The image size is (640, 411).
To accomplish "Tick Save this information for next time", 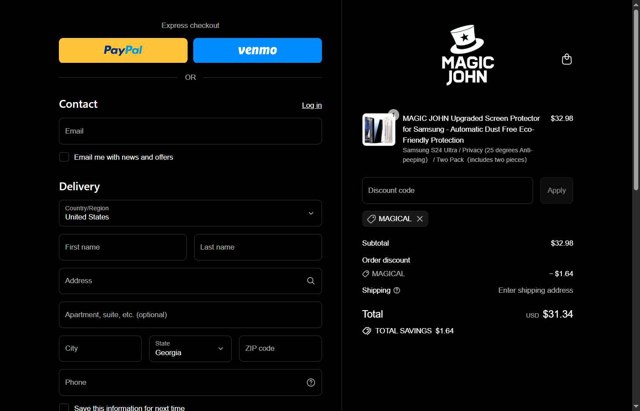I will point(64,408).
